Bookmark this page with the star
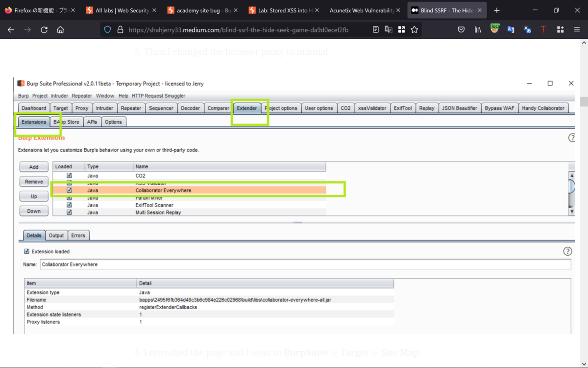 tap(415, 30)
